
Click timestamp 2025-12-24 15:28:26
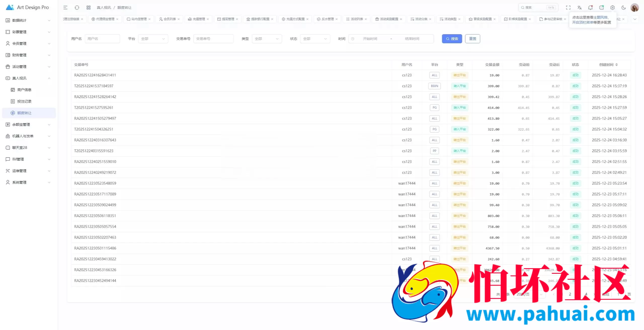coord(609,97)
